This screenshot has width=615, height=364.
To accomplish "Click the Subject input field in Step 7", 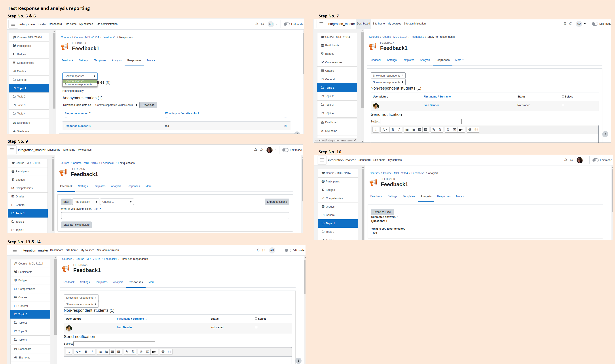I will pyautogui.click(x=421, y=122).
